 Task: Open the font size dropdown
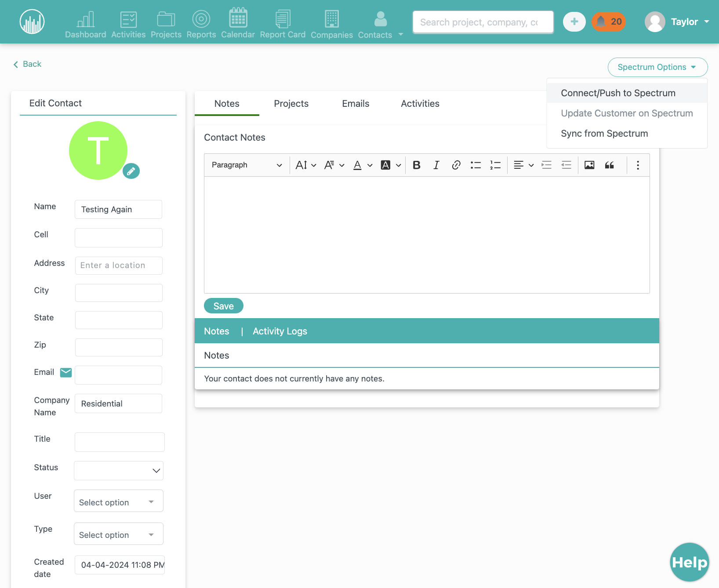tap(306, 165)
